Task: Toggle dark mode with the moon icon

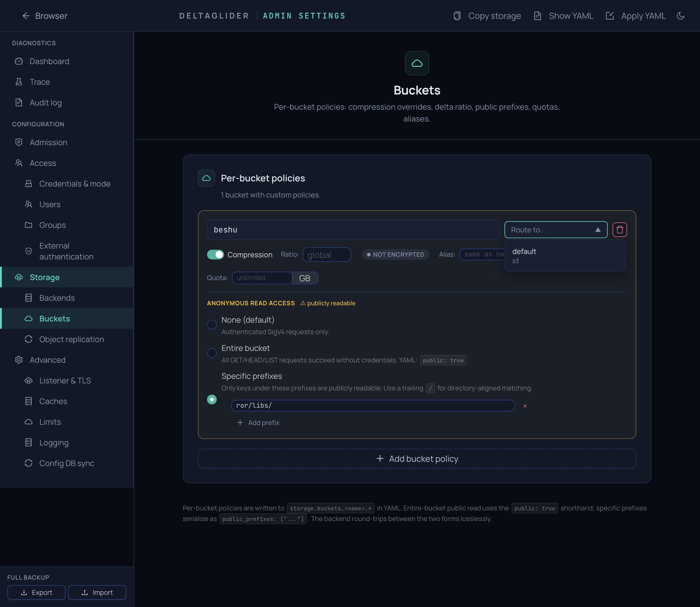Action: point(681,15)
